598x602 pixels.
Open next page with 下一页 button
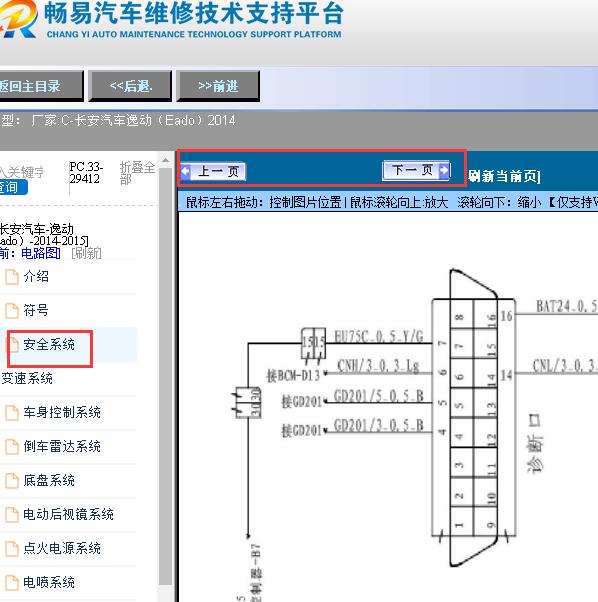tap(416, 170)
